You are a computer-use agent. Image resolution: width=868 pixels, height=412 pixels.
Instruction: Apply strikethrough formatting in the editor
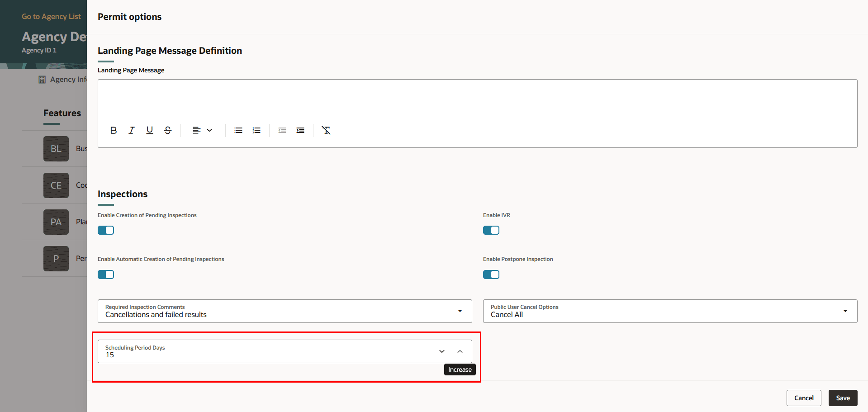point(167,130)
